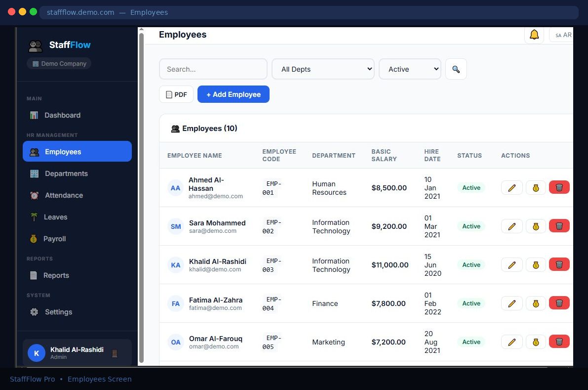Screen dimensions: 588x390
Task: Go to Payroll in sidebar
Action: (54, 239)
